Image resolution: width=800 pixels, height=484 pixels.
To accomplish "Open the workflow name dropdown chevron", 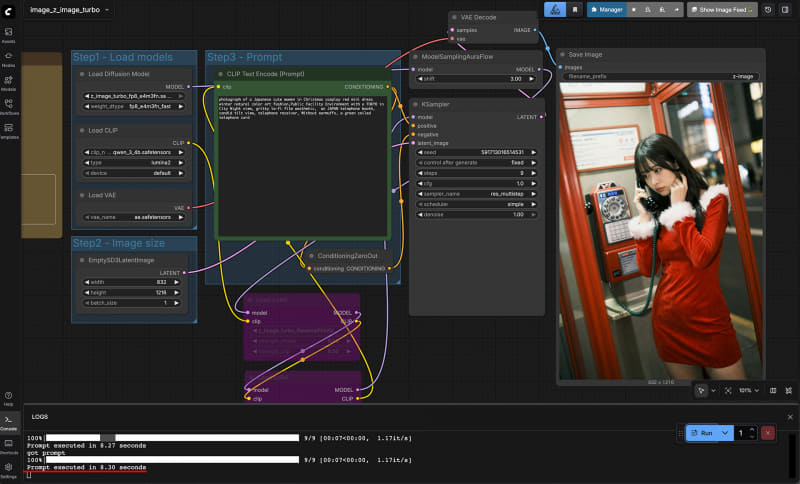I will pos(107,10).
